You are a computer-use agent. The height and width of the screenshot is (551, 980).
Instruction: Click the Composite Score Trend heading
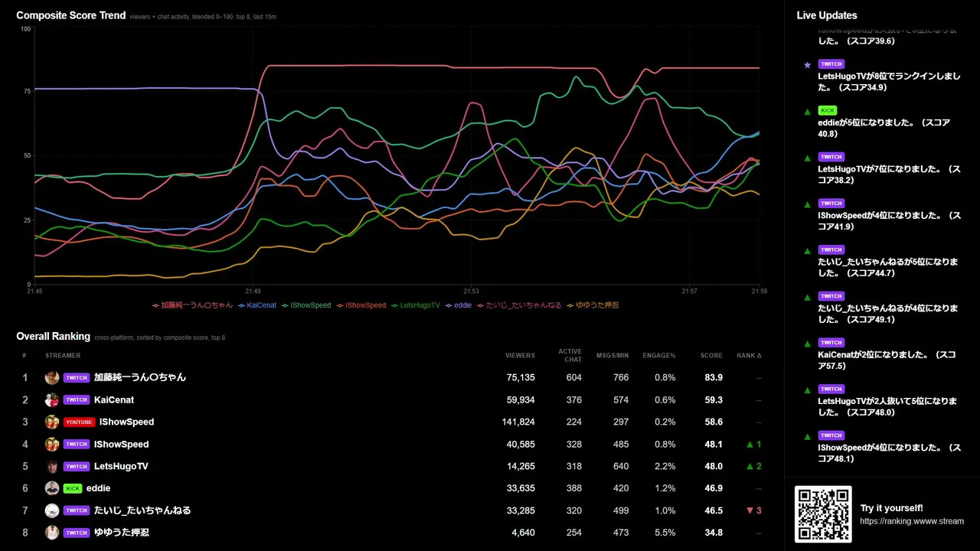(71, 15)
